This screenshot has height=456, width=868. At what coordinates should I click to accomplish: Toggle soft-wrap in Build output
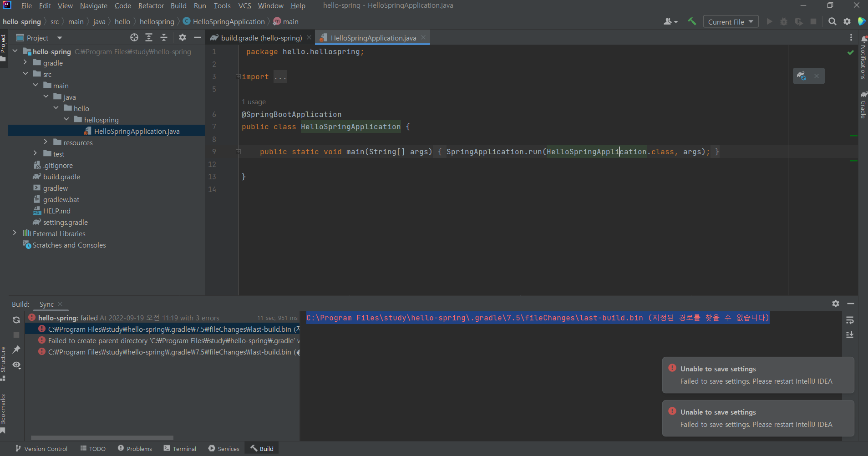[850, 320]
